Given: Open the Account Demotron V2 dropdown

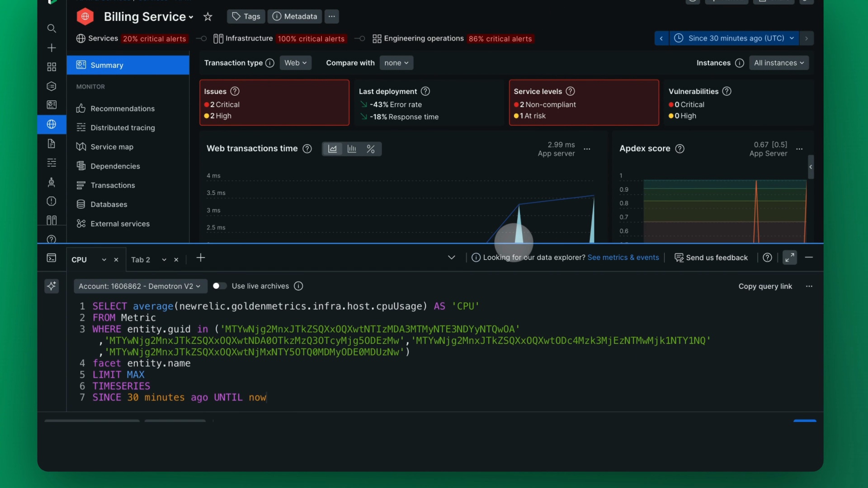Looking at the screenshot, I should click(x=140, y=286).
